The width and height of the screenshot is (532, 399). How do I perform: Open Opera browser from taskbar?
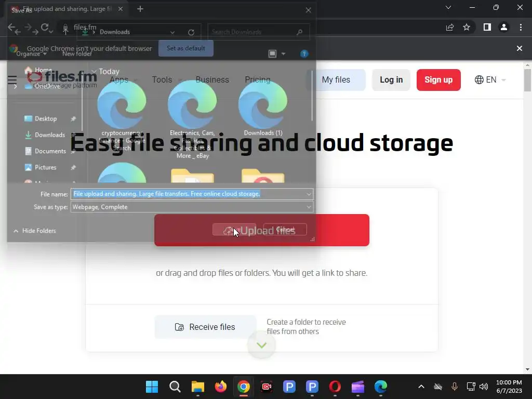click(335, 387)
